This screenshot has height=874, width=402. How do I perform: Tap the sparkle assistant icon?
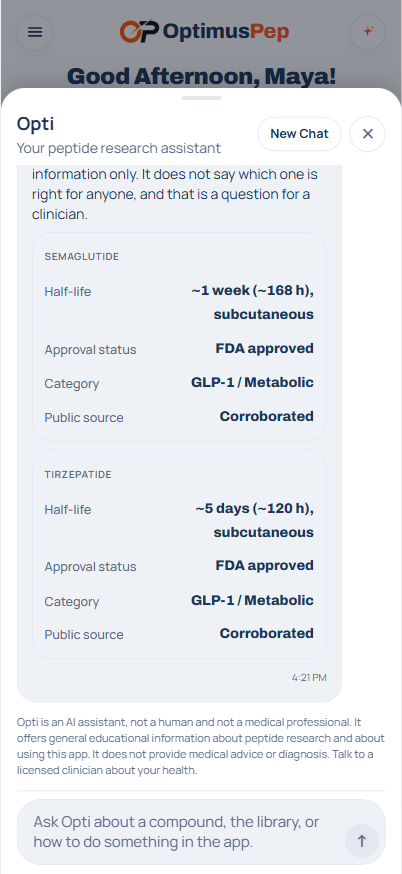367,32
